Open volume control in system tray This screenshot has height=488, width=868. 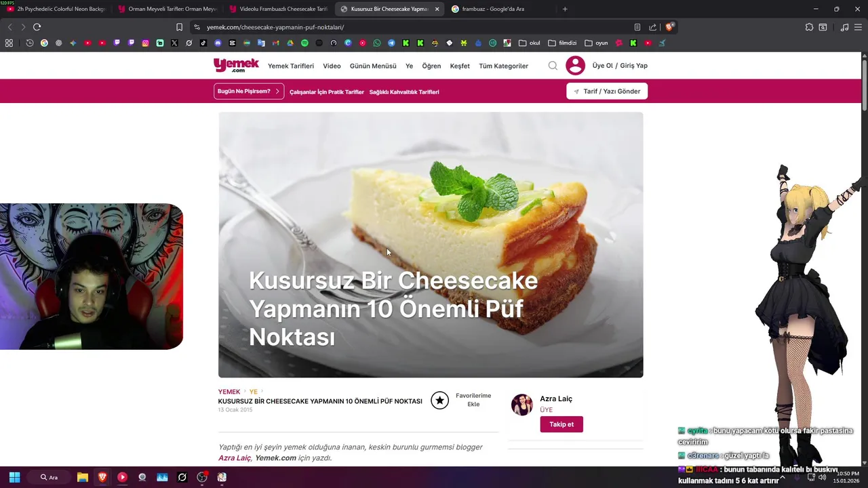pos(822,477)
